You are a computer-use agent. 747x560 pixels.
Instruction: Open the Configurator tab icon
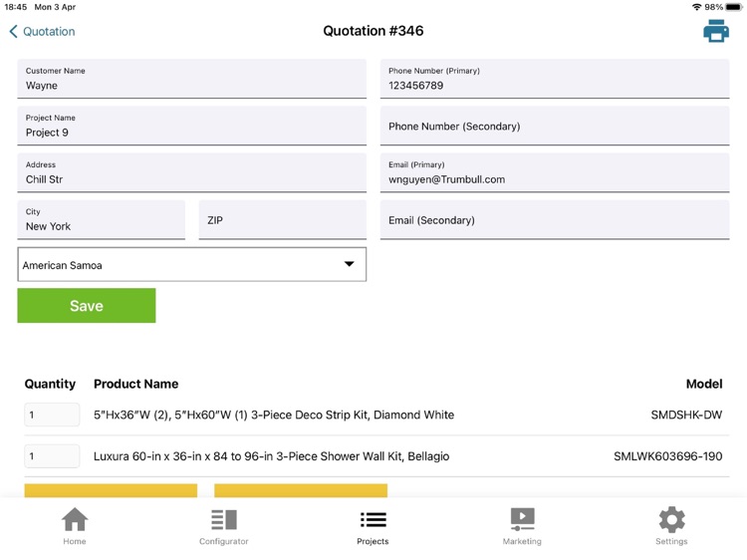(x=224, y=519)
